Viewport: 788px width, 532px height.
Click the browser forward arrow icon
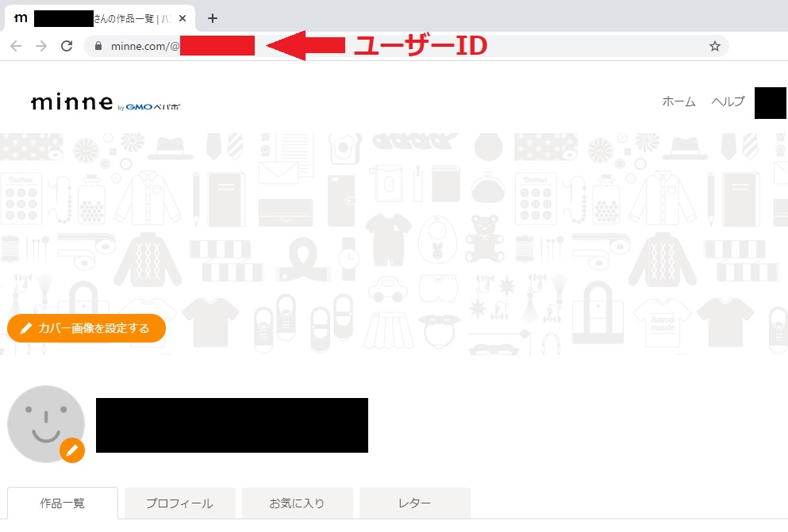click(40, 46)
